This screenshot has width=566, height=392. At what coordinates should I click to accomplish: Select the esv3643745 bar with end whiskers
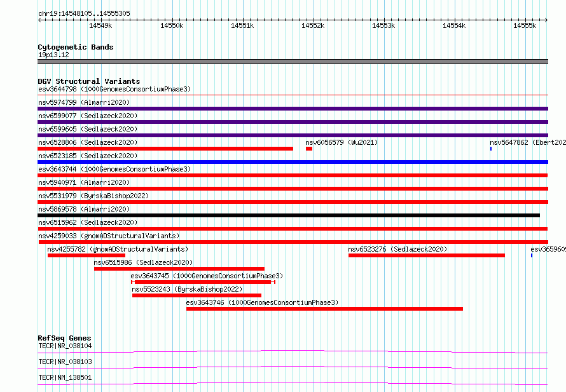coord(204,282)
